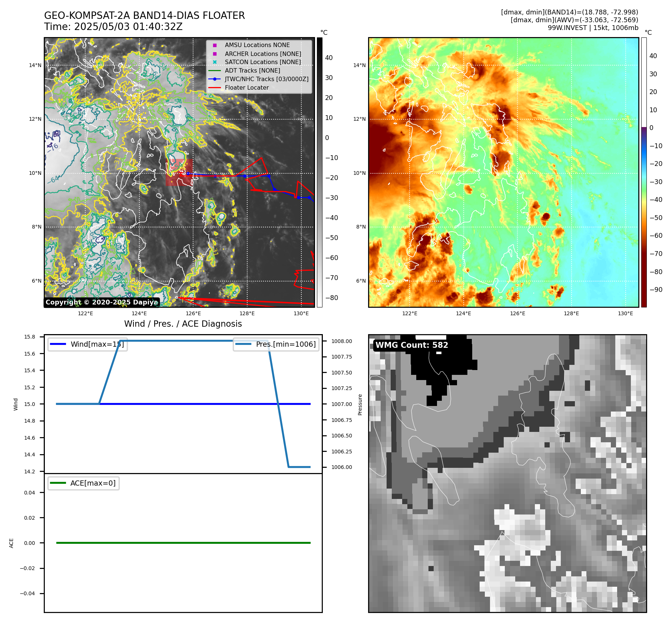Screen dimensions: 672x626
Task: Click the grayscale temperature colorbar
Action: (320, 172)
